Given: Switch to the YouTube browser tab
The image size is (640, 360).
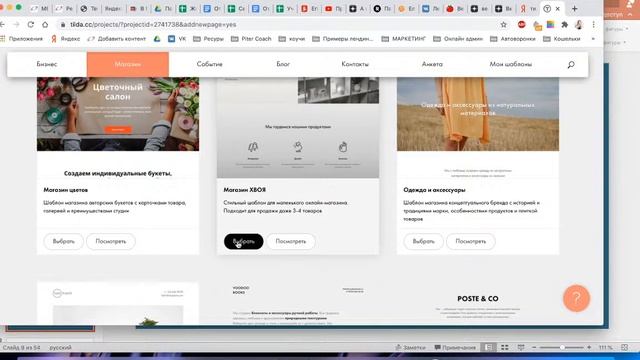Looking at the screenshot, I should [333, 9].
